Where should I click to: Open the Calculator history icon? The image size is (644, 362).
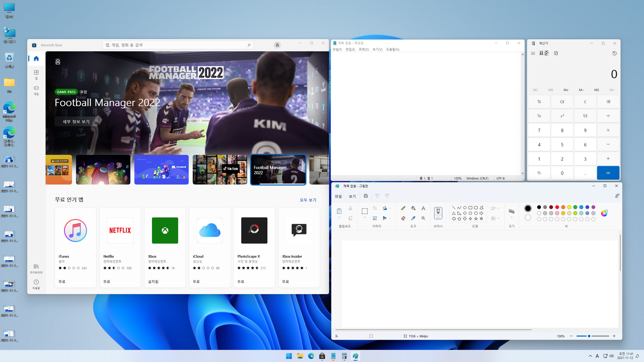pyautogui.click(x=615, y=53)
